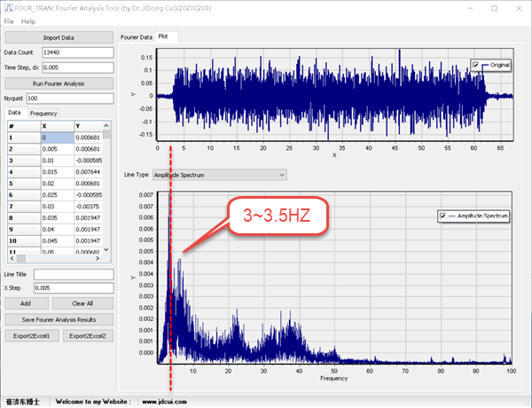Click Save Fourier Analysis Results
532x408 pixels.
pos(58,319)
